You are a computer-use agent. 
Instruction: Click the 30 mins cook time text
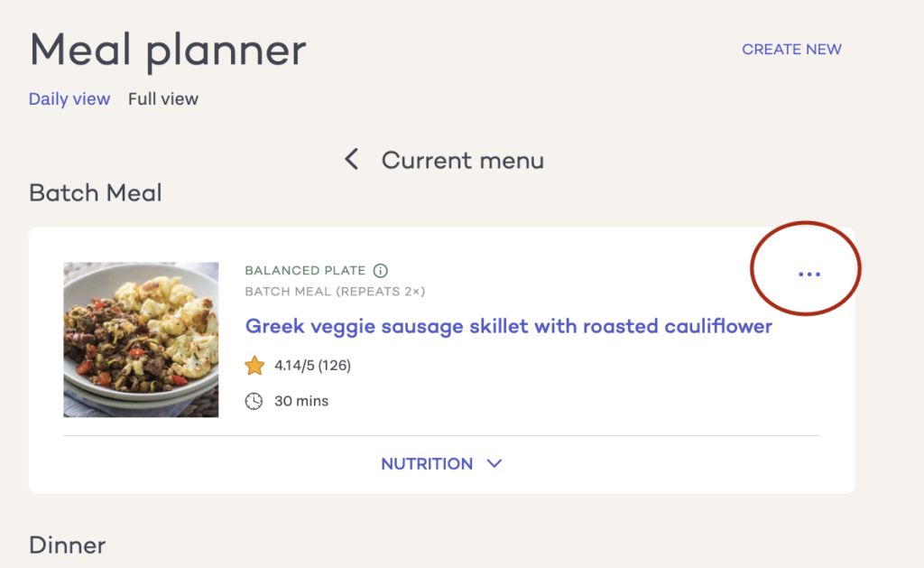click(301, 401)
